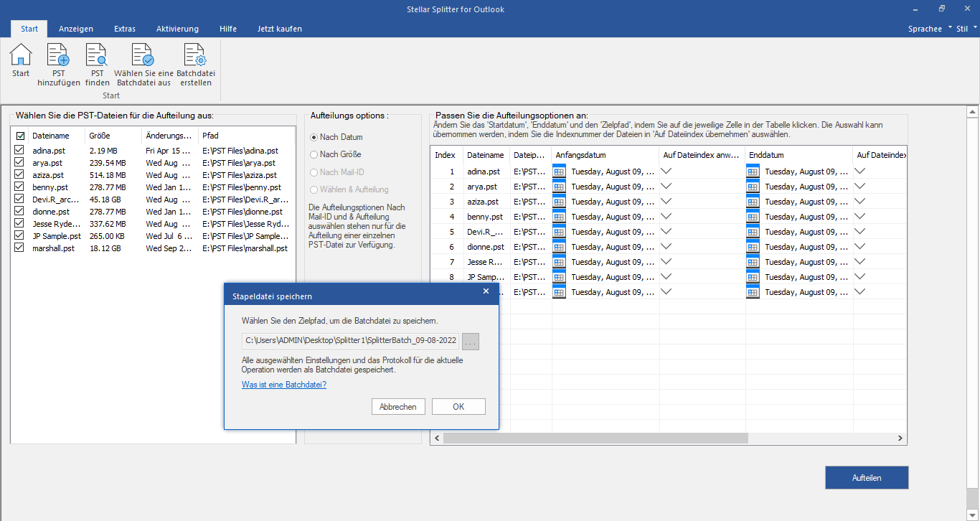Click the Aufteilen button

click(867, 477)
